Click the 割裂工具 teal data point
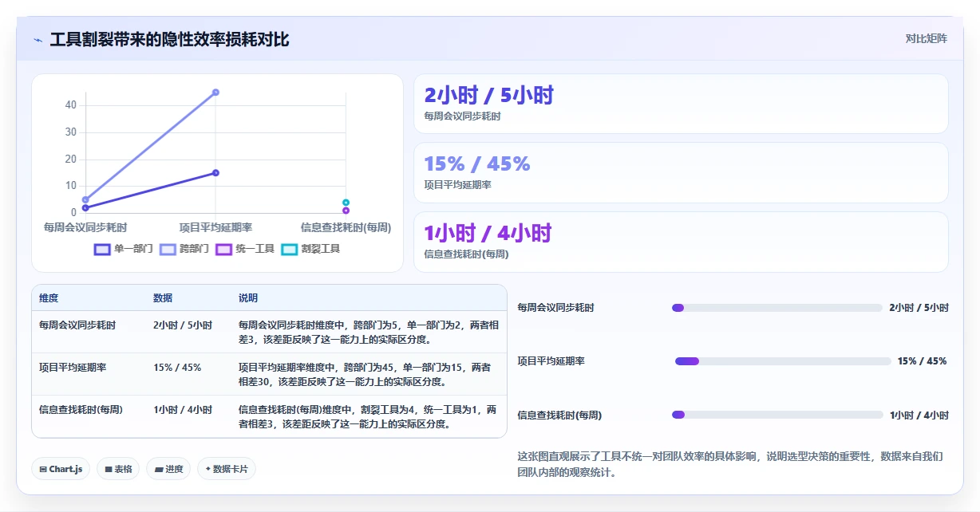Viewport: 980px width, 512px height. [346, 203]
